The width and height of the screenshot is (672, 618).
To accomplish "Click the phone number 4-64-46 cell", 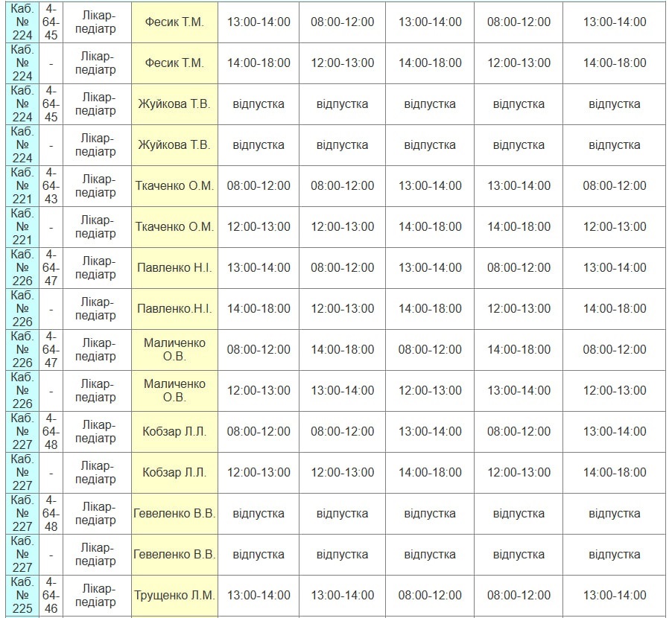I will pos(51,595).
